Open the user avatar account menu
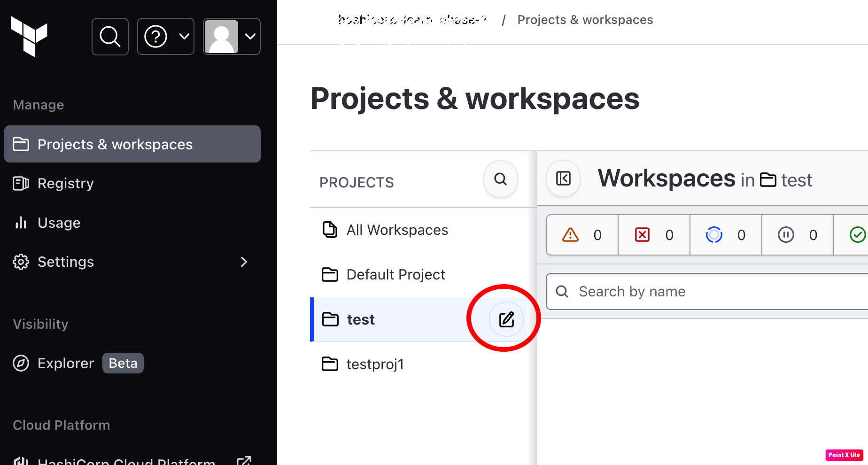 coord(232,37)
